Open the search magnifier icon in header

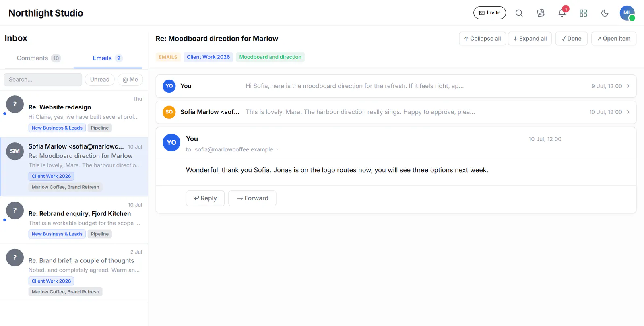[519, 13]
